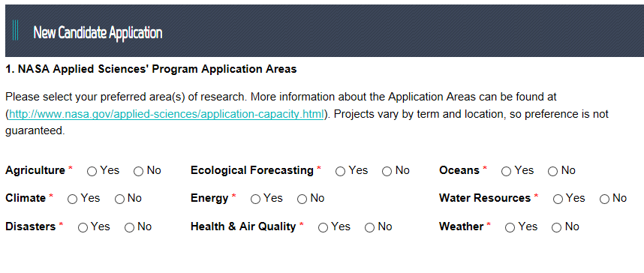Choose No for Ecological Forecasting
This screenshot has height=273, width=644.
pos(387,172)
